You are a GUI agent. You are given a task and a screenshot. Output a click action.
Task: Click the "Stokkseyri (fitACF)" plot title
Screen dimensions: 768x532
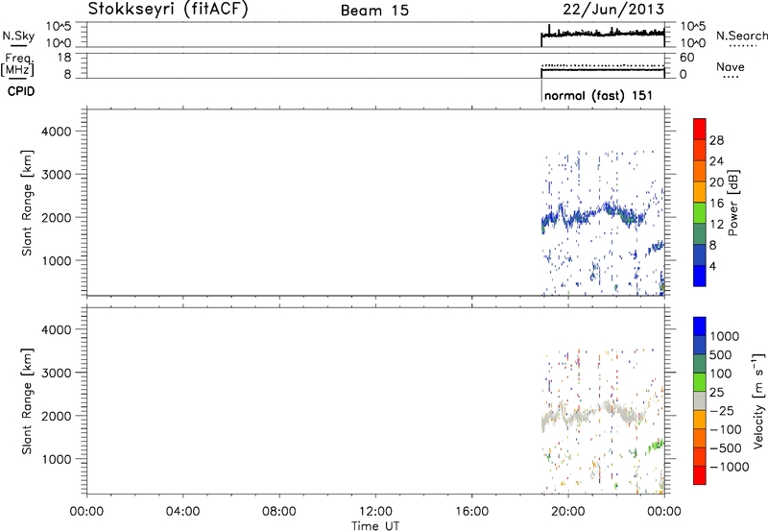coord(168,9)
